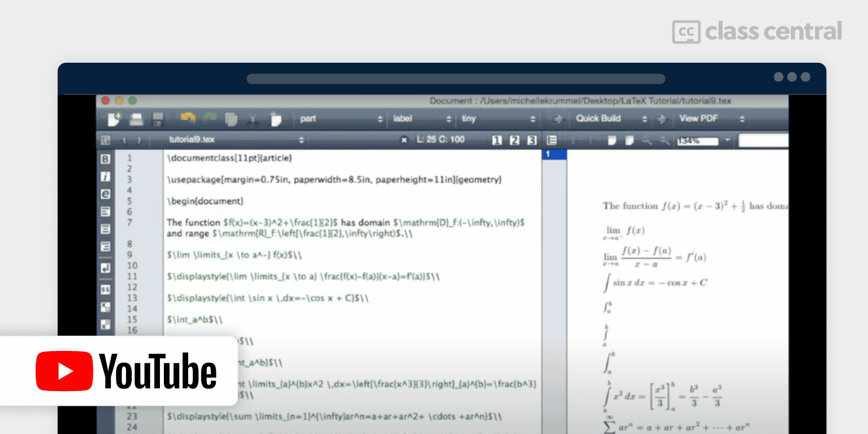Click the rendered sin x integral in PDF
This screenshot has height=434, width=868.
click(656, 283)
